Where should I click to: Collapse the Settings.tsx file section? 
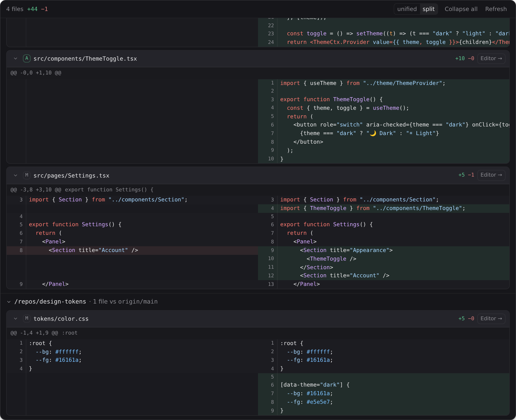point(16,175)
